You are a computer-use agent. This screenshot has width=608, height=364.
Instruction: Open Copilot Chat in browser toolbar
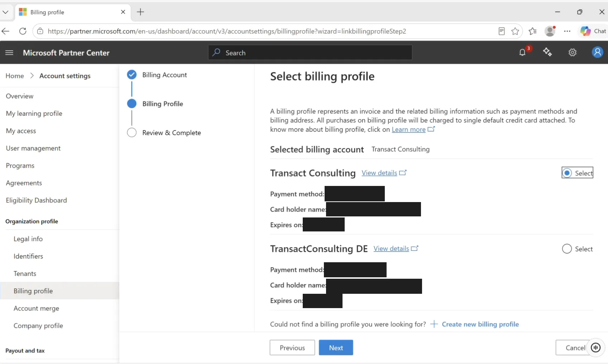point(593,31)
